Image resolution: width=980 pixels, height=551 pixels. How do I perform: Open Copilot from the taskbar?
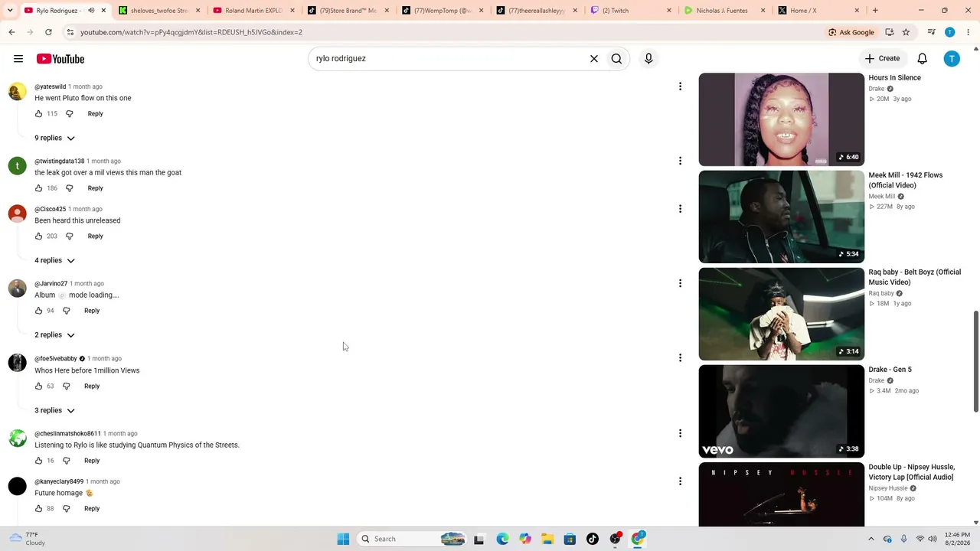[525, 539]
